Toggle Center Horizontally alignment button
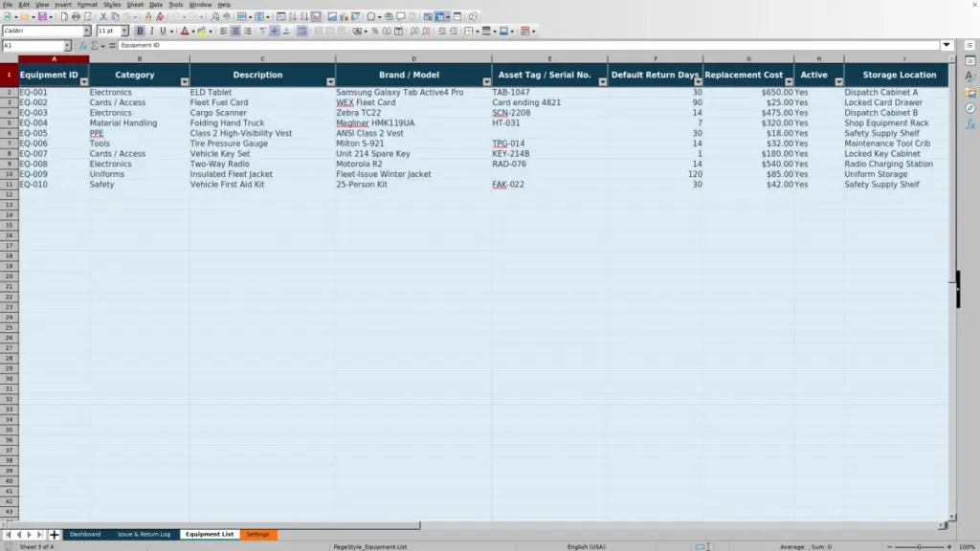The width and height of the screenshot is (980, 551). pos(235,32)
